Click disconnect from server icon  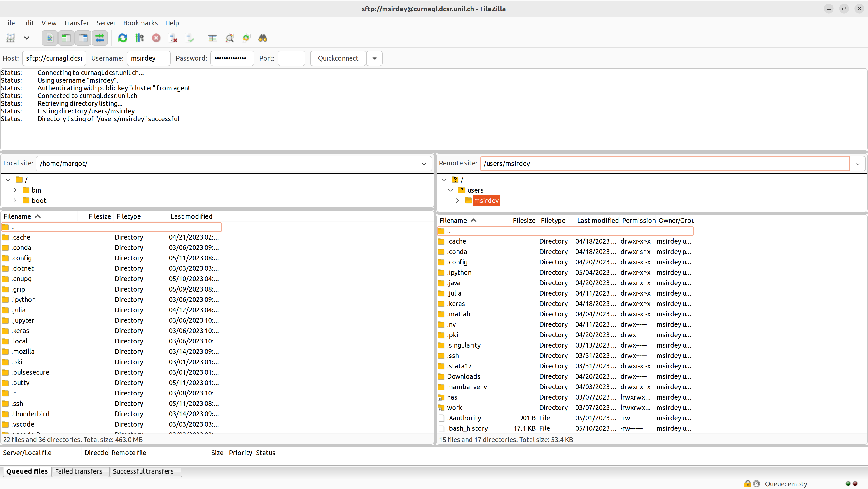point(173,38)
